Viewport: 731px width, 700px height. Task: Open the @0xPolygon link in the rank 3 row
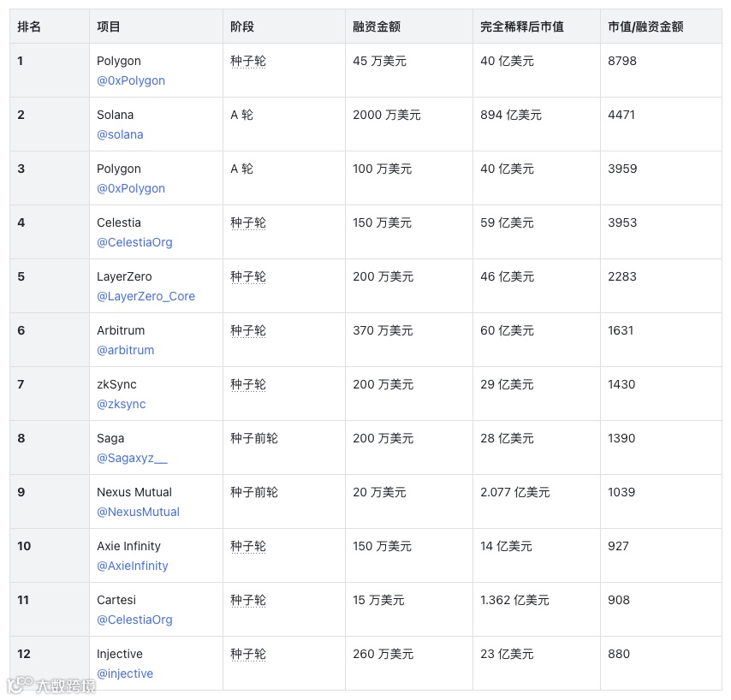[x=131, y=188]
